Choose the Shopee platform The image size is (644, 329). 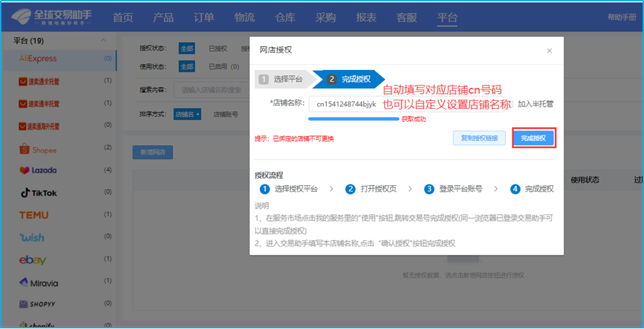click(x=38, y=150)
